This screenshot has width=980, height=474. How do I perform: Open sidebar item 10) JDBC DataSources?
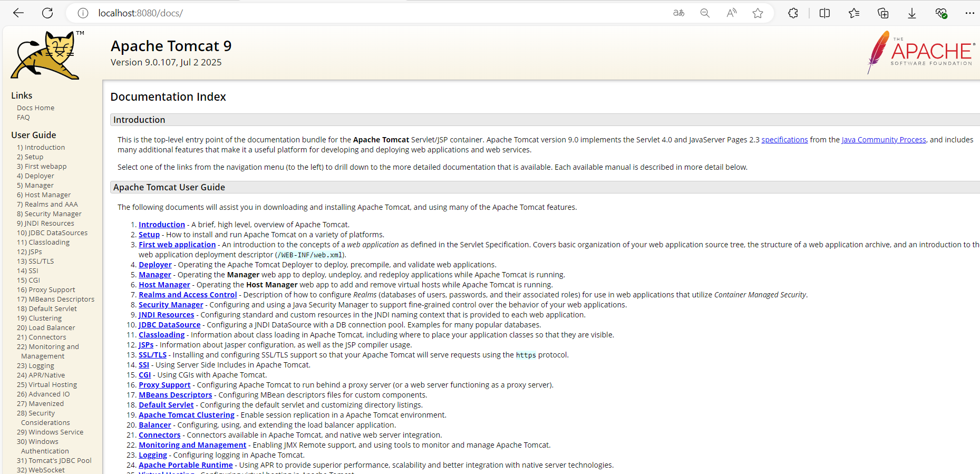(x=52, y=233)
